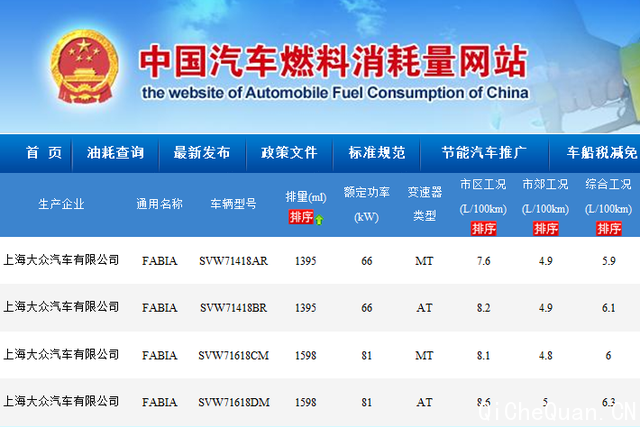This screenshot has width=640, height=427.
Task: Click urban consumption value 8.1
Action: click(x=484, y=356)
